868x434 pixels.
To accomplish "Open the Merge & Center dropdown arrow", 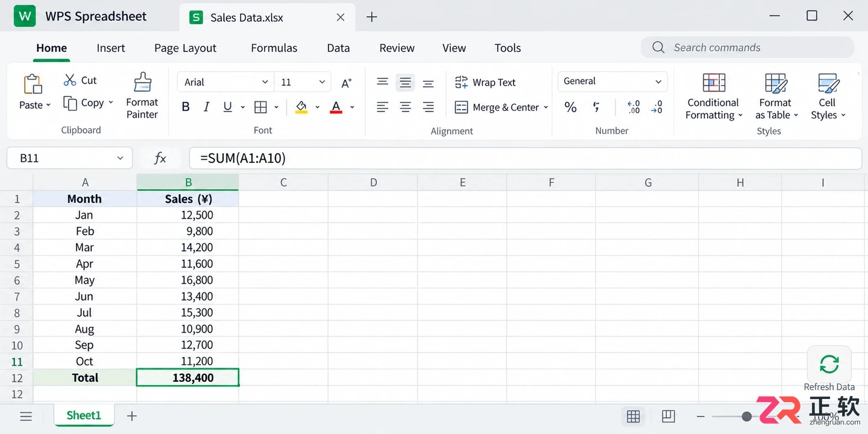I will [546, 108].
